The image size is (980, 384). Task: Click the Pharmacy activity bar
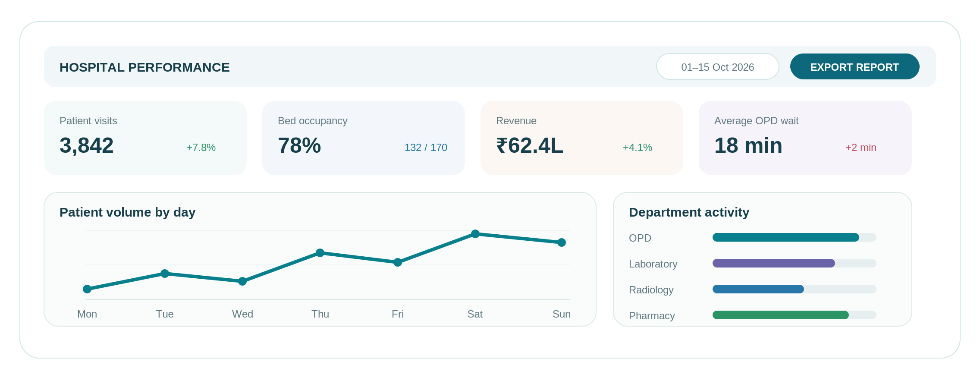794,315
